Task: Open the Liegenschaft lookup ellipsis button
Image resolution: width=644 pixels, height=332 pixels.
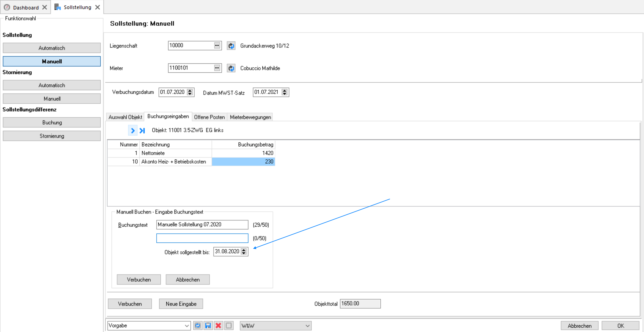Action: 217,45
